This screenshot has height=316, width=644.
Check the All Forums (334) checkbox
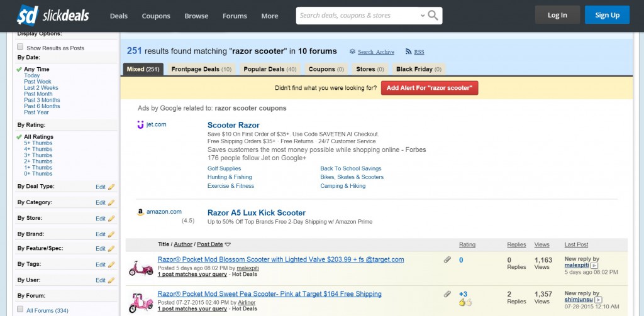(x=20, y=309)
